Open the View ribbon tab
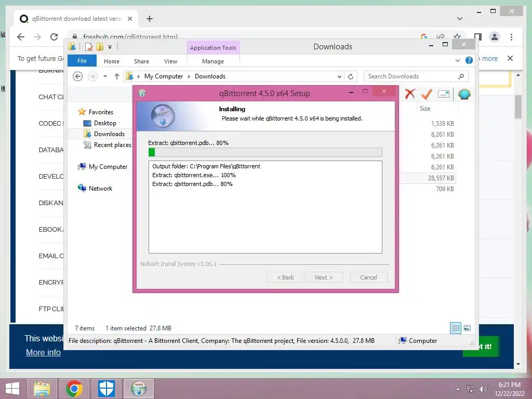 coord(170,61)
